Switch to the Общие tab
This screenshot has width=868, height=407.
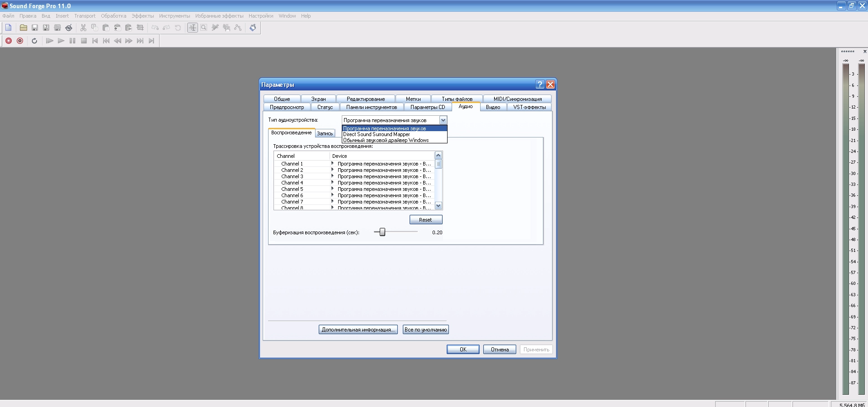point(282,99)
